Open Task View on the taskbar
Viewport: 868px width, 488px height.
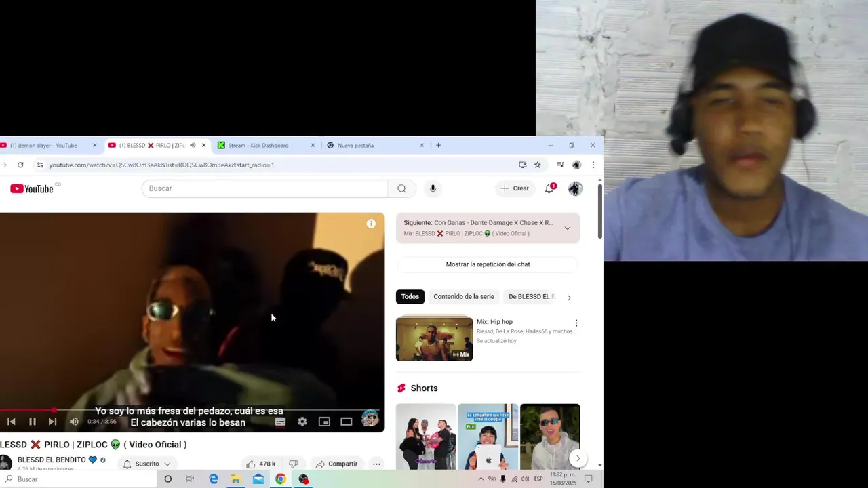[190, 479]
